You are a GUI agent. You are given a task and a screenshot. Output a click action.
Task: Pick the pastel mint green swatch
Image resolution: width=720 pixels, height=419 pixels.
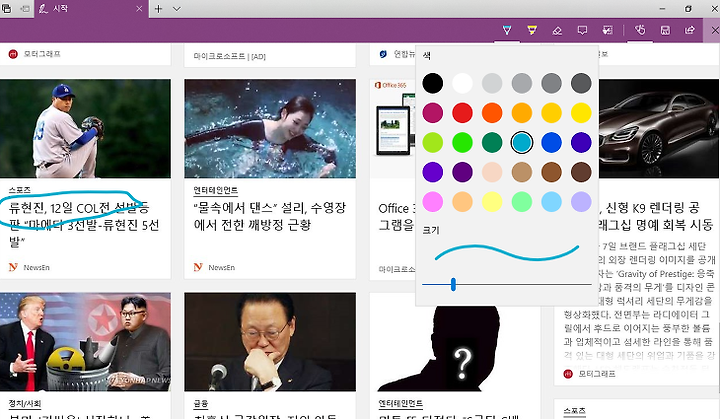[522, 202]
